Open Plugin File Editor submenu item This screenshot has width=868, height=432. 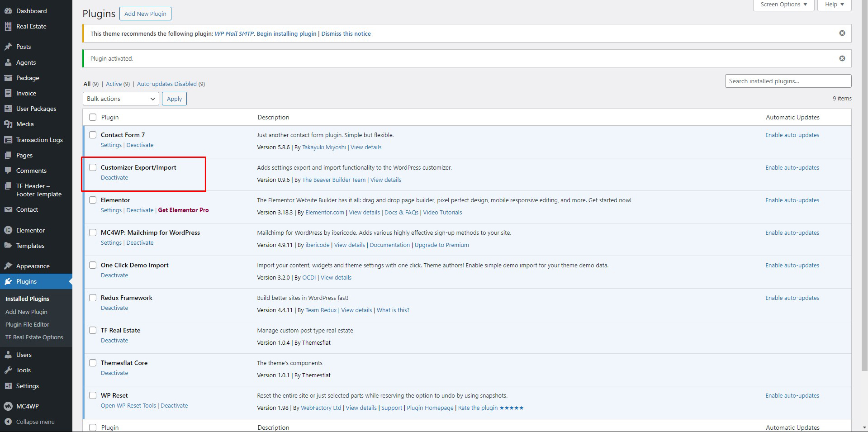coord(27,324)
